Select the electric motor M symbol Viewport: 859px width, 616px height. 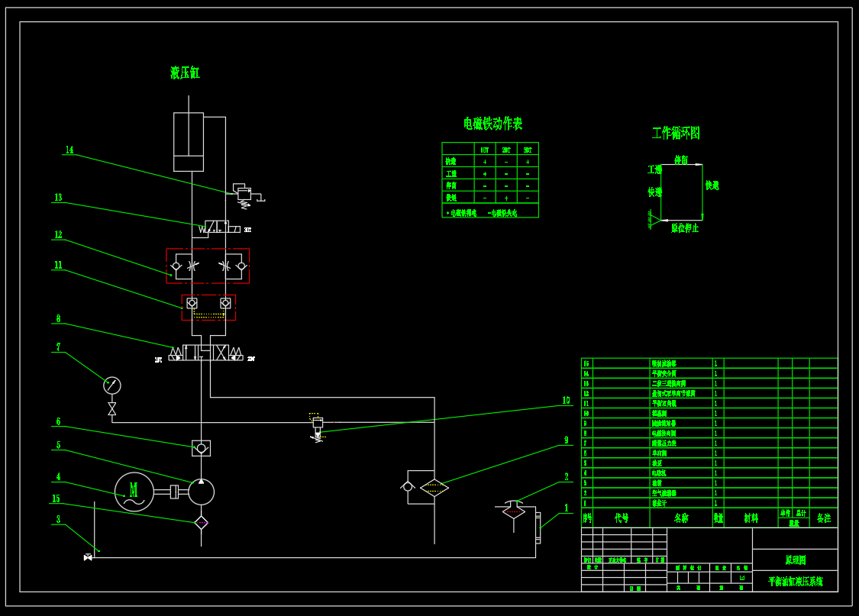(134, 491)
